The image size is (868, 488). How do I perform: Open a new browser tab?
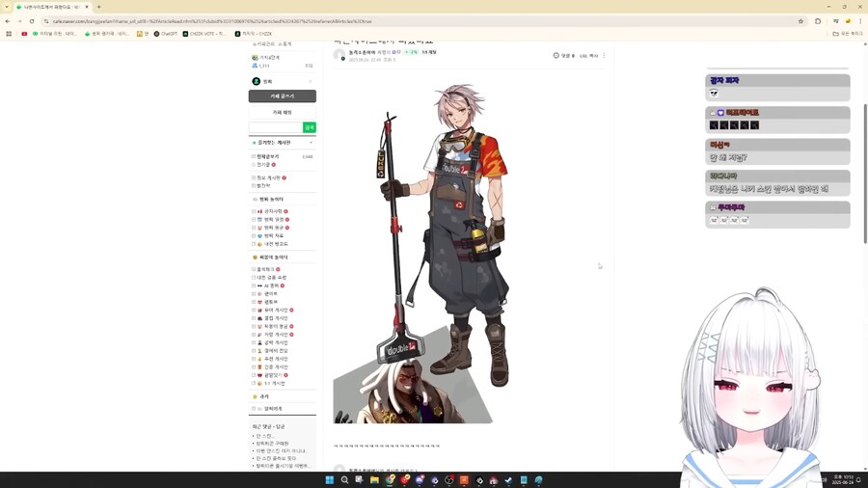[98, 7]
